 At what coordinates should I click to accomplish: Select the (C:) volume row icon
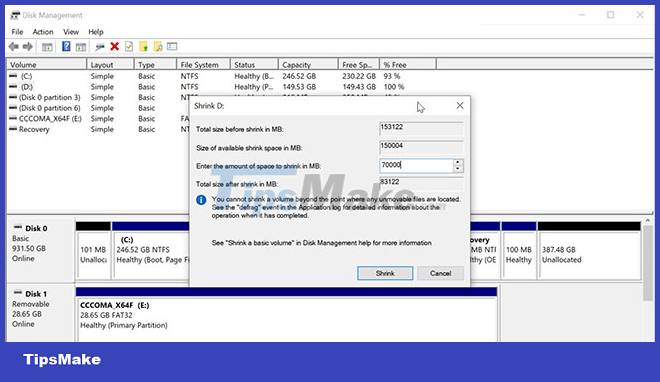pyautogui.click(x=13, y=76)
